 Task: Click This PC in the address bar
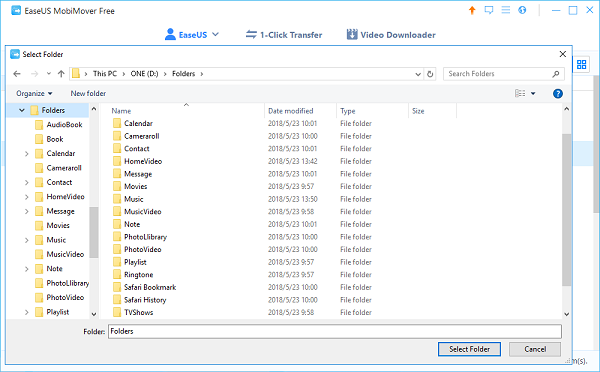click(105, 74)
